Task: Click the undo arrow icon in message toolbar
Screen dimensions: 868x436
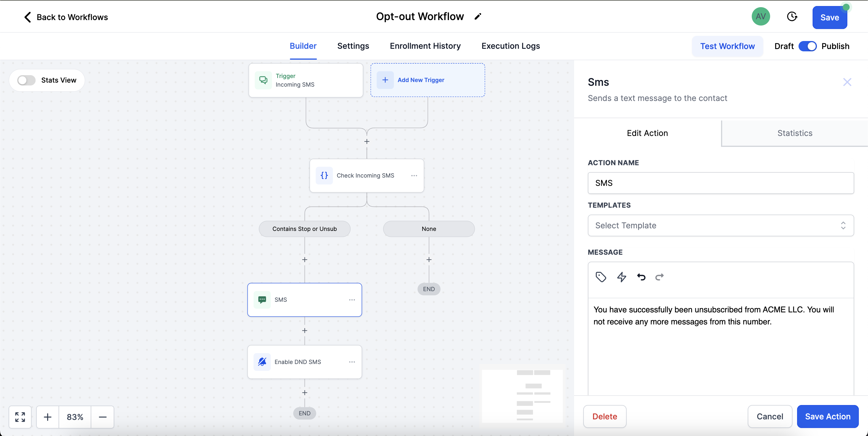Action: point(641,277)
